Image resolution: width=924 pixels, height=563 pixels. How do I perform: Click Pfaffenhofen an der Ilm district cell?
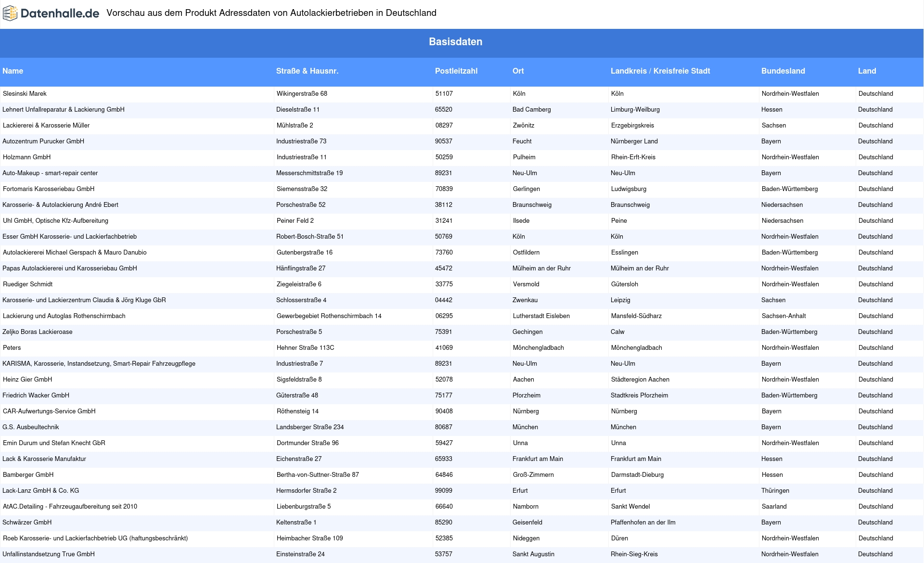coord(643,523)
